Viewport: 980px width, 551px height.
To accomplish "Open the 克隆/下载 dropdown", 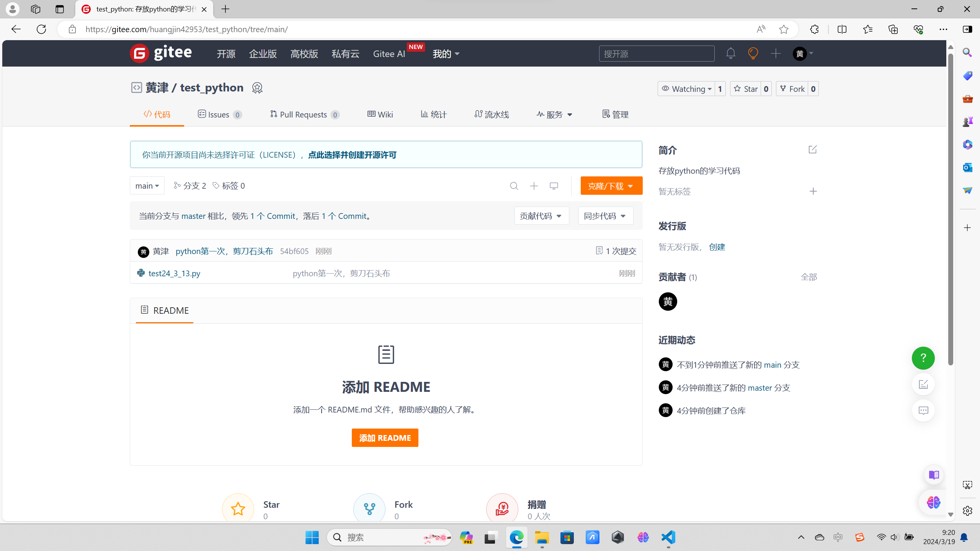I will 611,186.
